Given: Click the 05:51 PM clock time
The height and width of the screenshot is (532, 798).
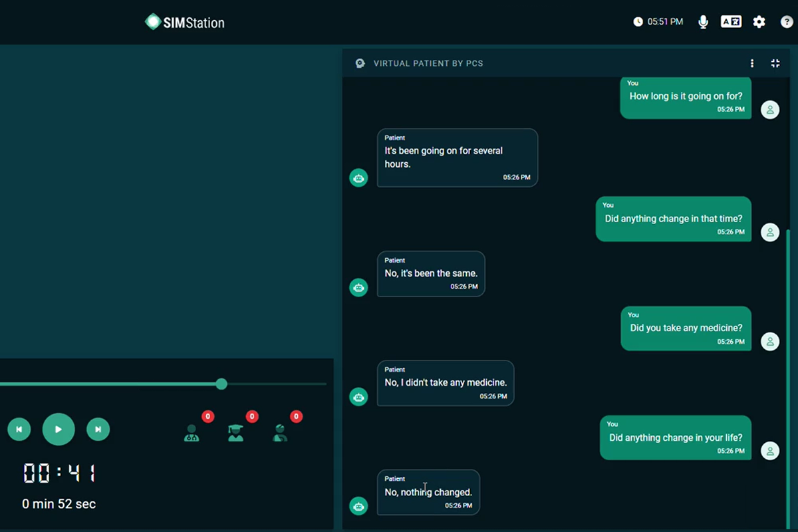Looking at the screenshot, I should pyautogui.click(x=666, y=22).
